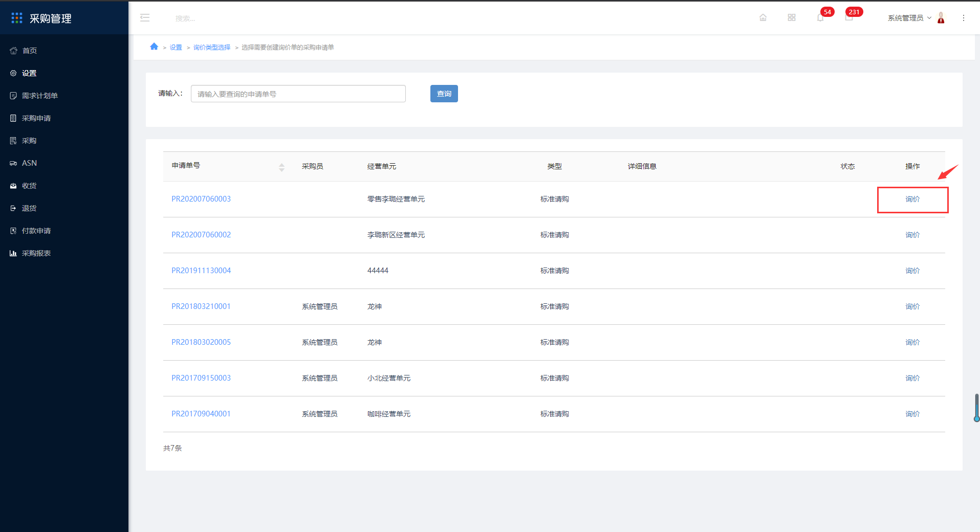
Task: Click 询价 for PR201709040001
Action: tap(912, 414)
